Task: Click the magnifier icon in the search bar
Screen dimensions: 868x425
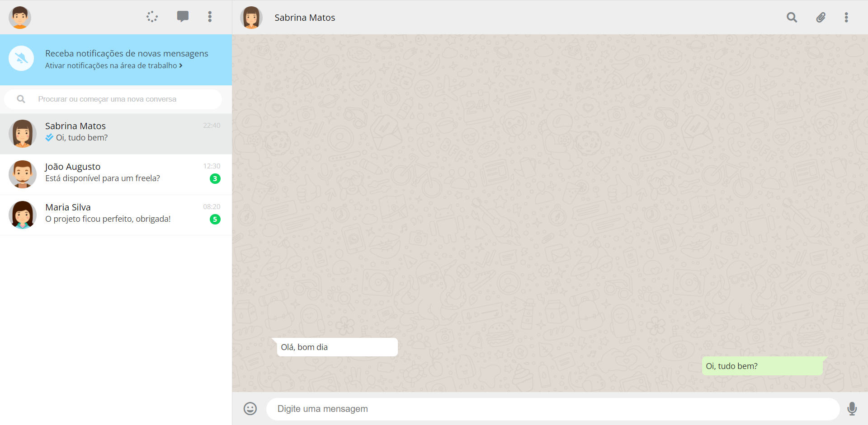Action: [21, 99]
